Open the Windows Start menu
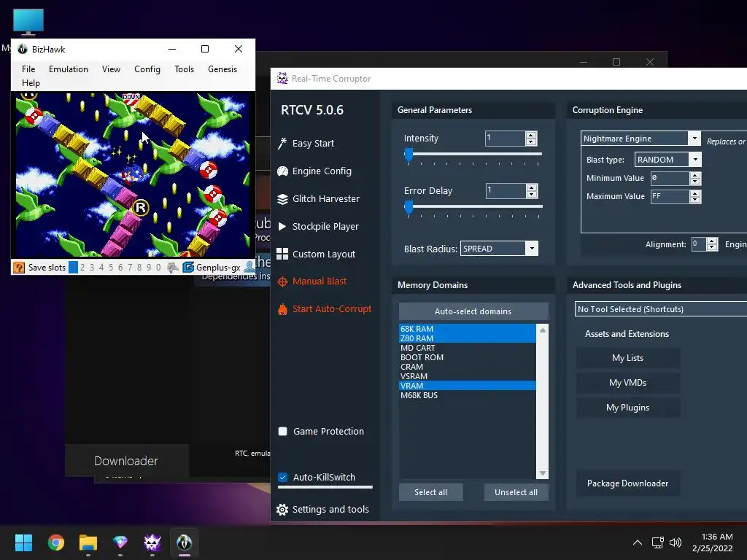747x560 pixels. (x=23, y=542)
